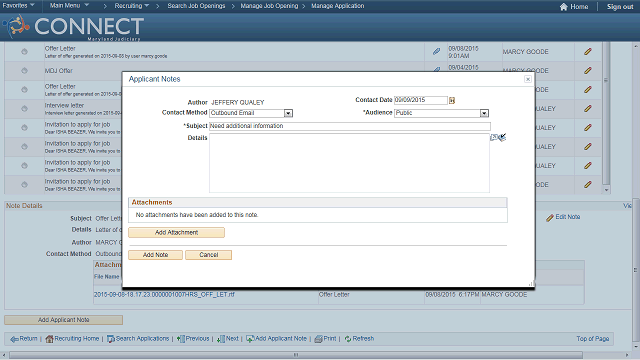The image size is (640, 360).
Task: Select radio button for Interview letter row
Action: (24, 109)
